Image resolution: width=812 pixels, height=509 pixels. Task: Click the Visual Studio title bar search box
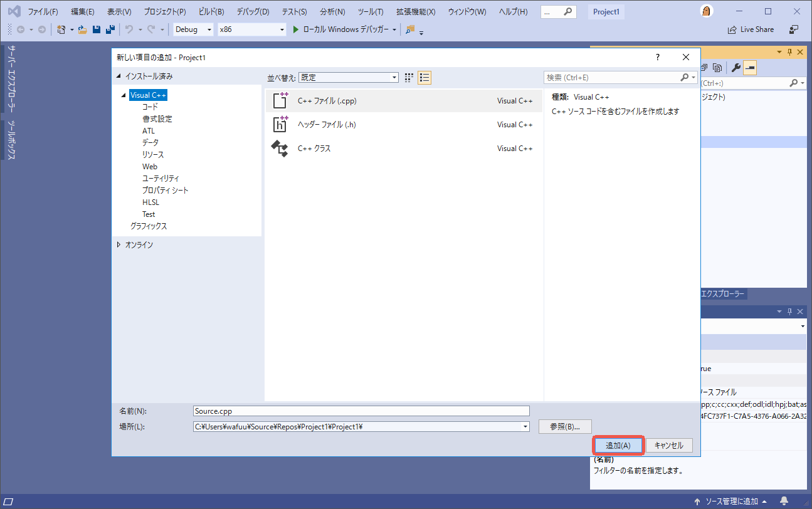tap(559, 12)
